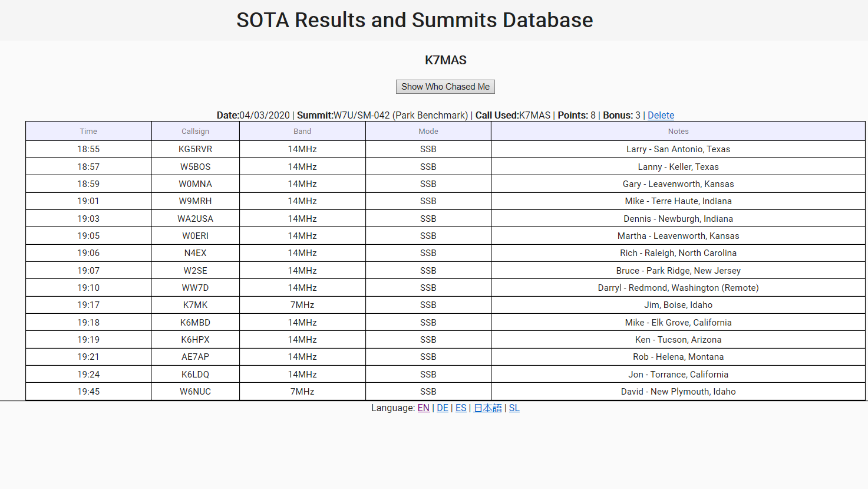Viewport: 868px width, 489px height.
Task: Click the 19:24 time cell
Action: (88, 375)
